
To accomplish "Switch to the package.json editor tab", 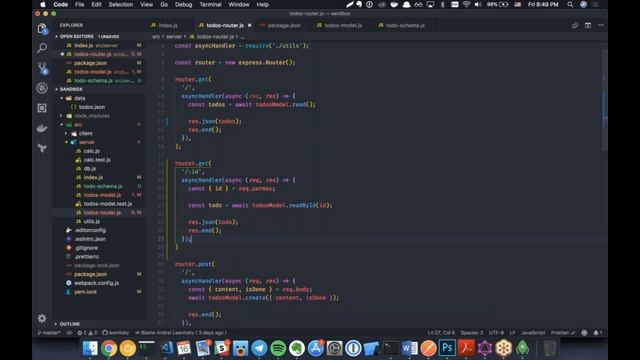I will (x=280, y=25).
